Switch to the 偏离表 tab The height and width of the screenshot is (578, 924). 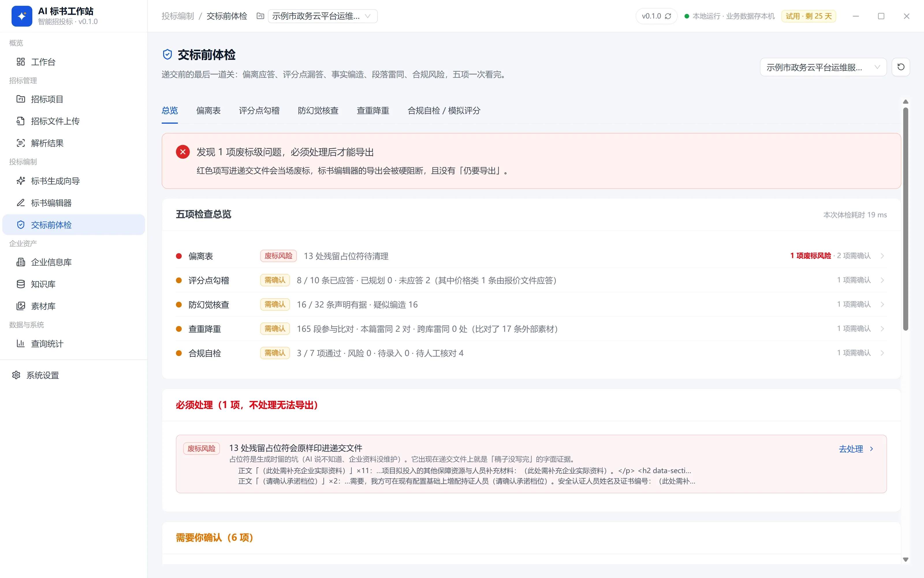(x=208, y=110)
